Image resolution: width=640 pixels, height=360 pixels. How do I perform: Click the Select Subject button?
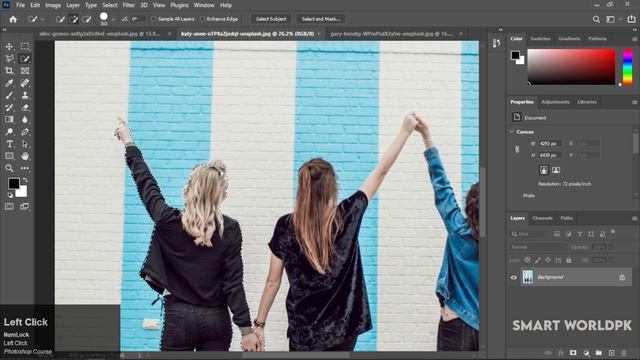click(271, 19)
